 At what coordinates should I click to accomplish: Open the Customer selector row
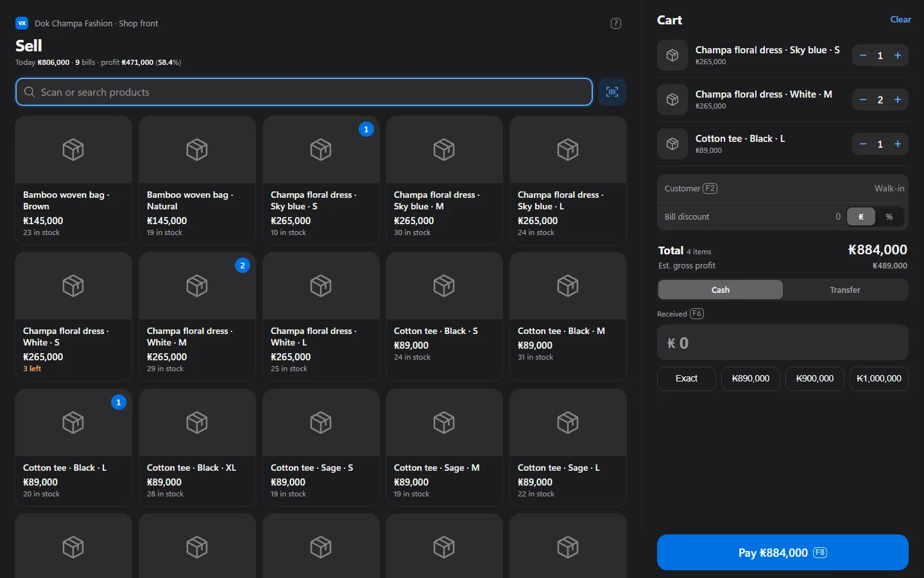tap(783, 188)
